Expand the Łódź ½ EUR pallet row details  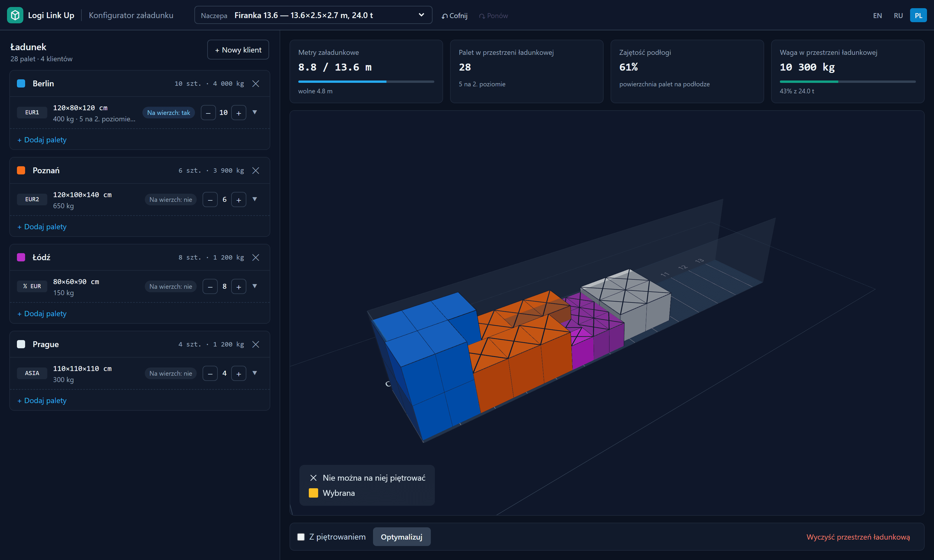click(x=255, y=286)
